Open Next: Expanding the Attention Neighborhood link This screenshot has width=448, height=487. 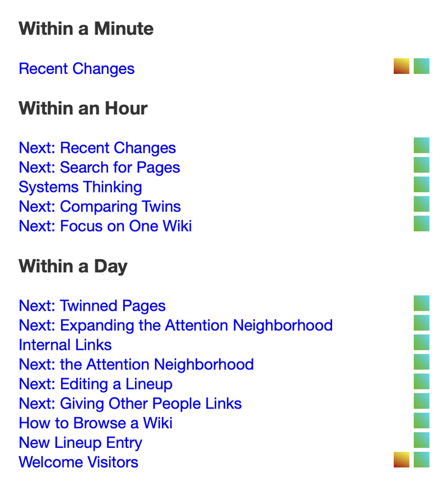[x=175, y=325]
